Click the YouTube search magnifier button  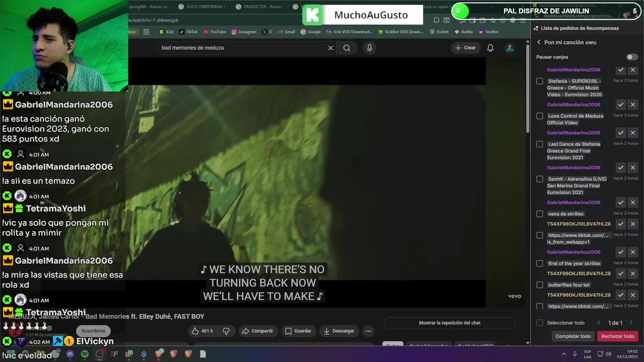tap(347, 48)
